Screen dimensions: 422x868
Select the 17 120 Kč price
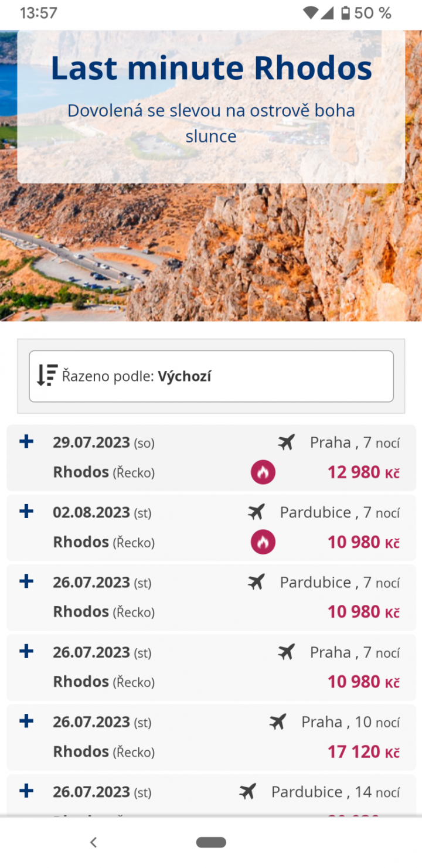363,752
